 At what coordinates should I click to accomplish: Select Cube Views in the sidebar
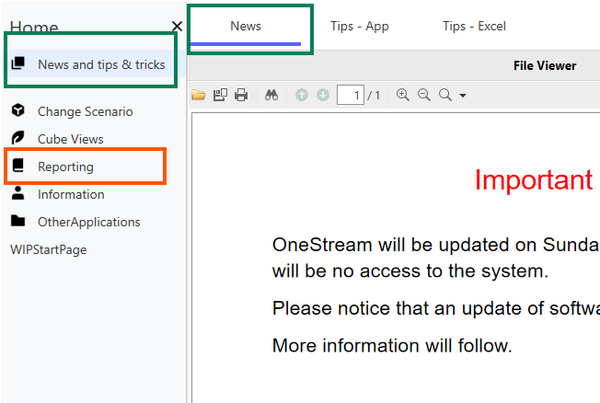point(70,139)
